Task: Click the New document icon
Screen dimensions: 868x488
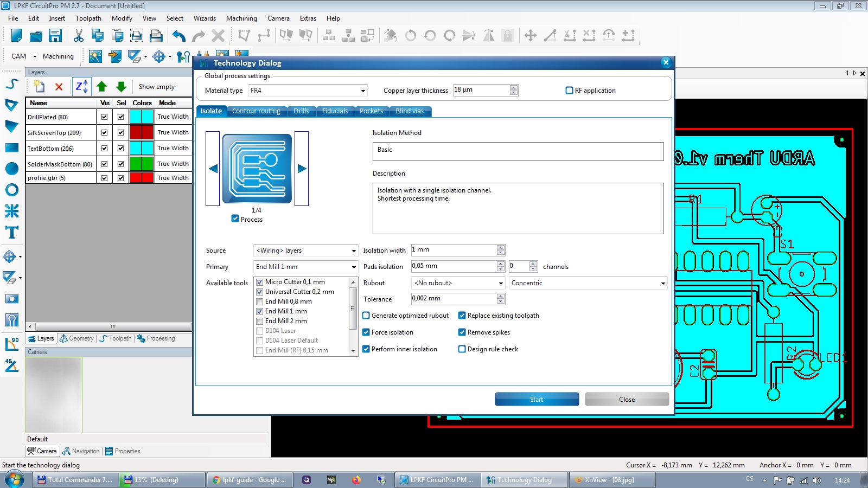Action: (x=16, y=36)
